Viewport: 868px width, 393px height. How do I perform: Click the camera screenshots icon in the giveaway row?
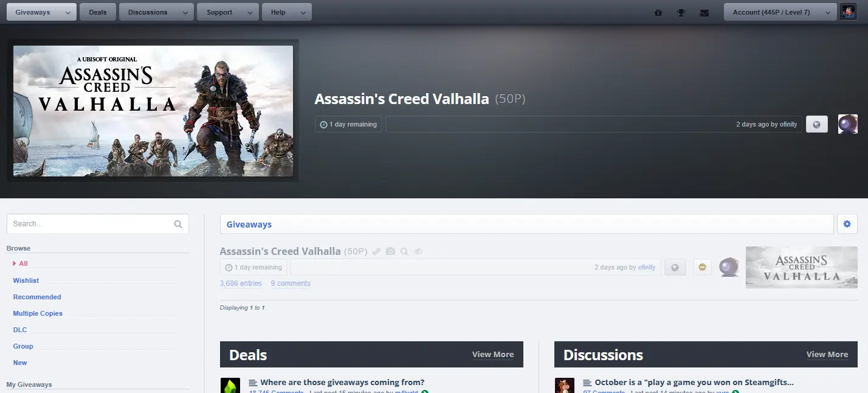(390, 251)
